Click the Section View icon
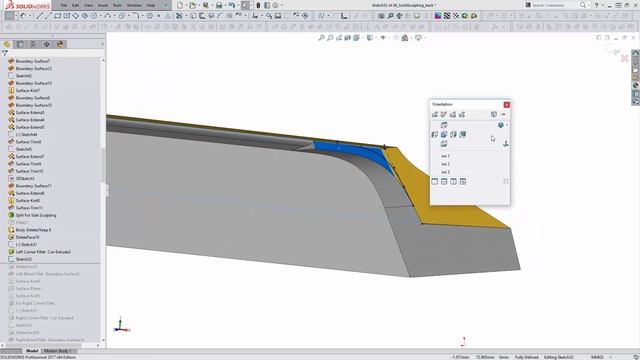This screenshot has width=640, height=360. 348,38
